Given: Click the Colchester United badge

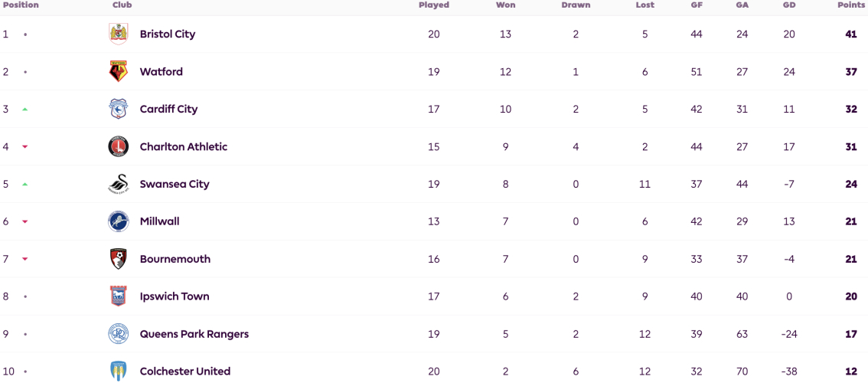Looking at the screenshot, I should click(118, 372).
